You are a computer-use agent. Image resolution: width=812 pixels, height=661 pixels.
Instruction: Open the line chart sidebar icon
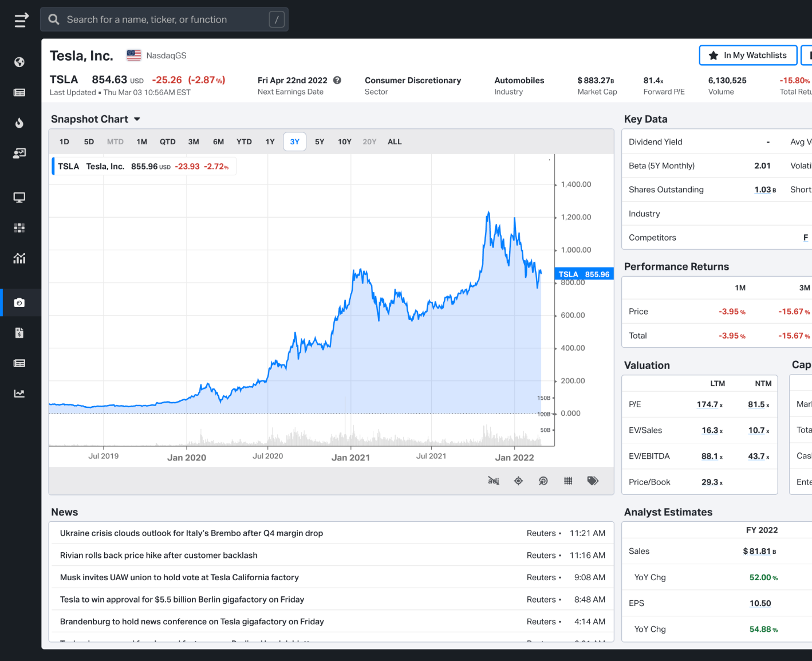click(x=19, y=394)
